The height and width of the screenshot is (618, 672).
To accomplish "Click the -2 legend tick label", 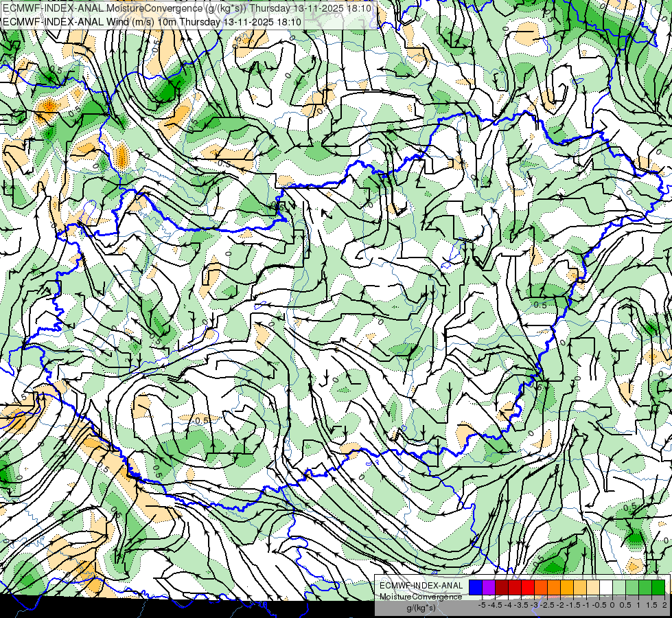I will point(560,605).
